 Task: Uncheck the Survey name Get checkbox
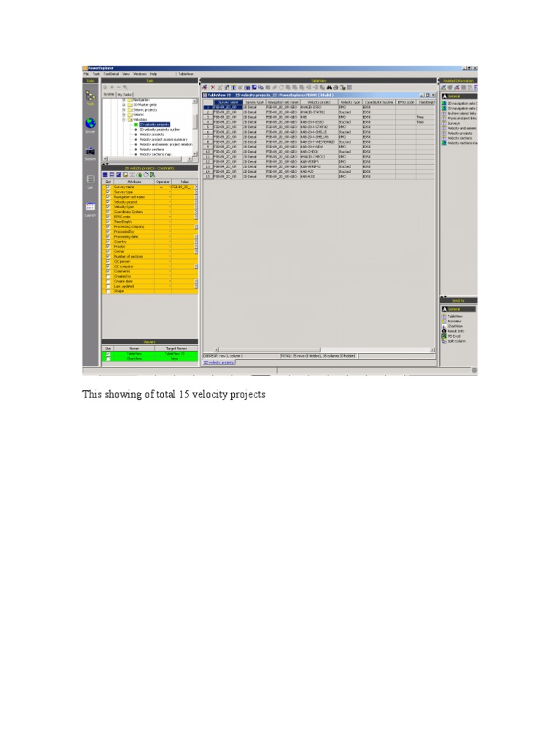(108, 187)
